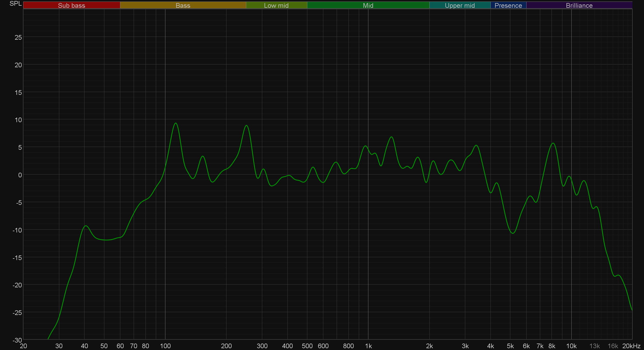
Task: Click the curve peak just above 100 Hz
Action: 176,123
